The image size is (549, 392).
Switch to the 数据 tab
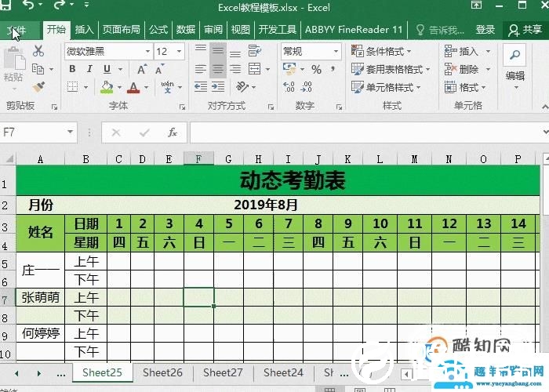pyautogui.click(x=186, y=30)
